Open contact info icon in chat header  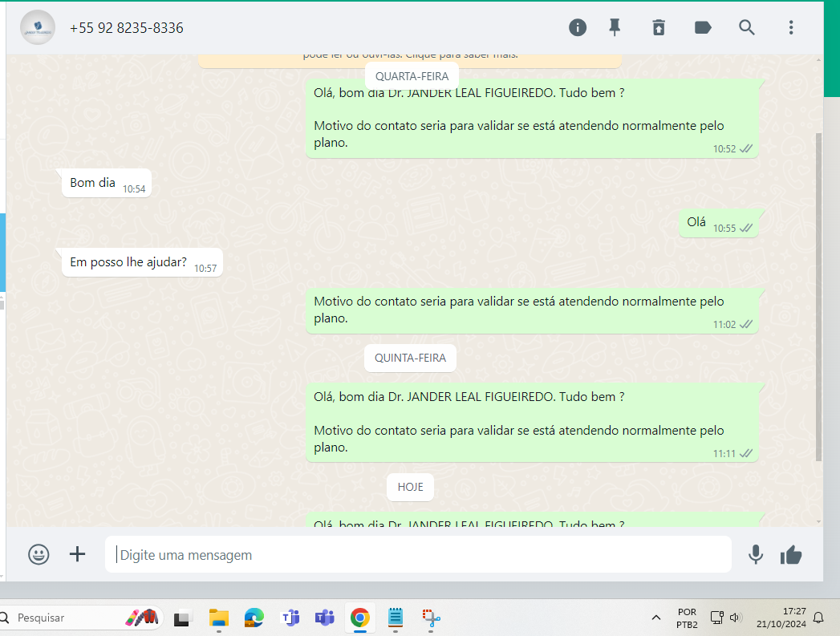(x=577, y=27)
